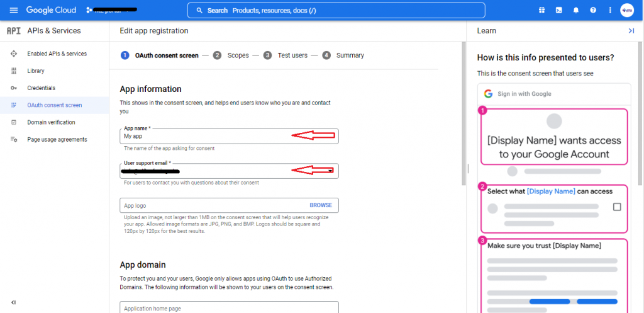Click the Credentials key icon

pyautogui.click(x=14, y=88)
